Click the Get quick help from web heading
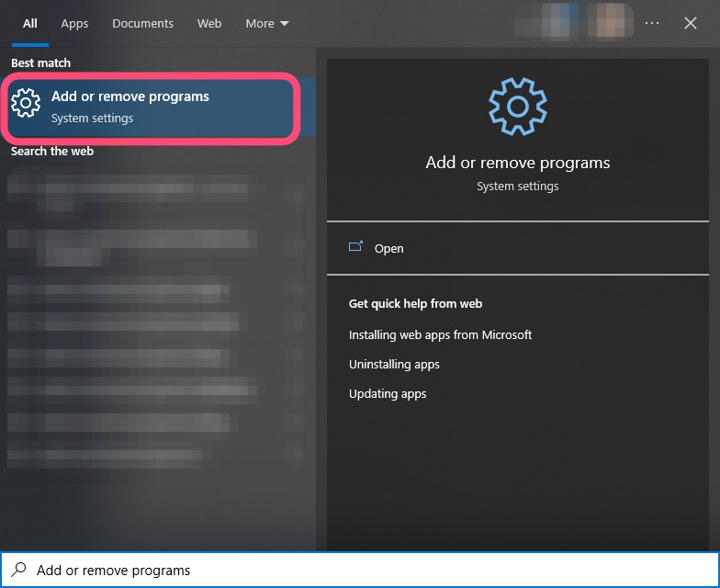This screenshot has height=588, width=720. (415, 303)
